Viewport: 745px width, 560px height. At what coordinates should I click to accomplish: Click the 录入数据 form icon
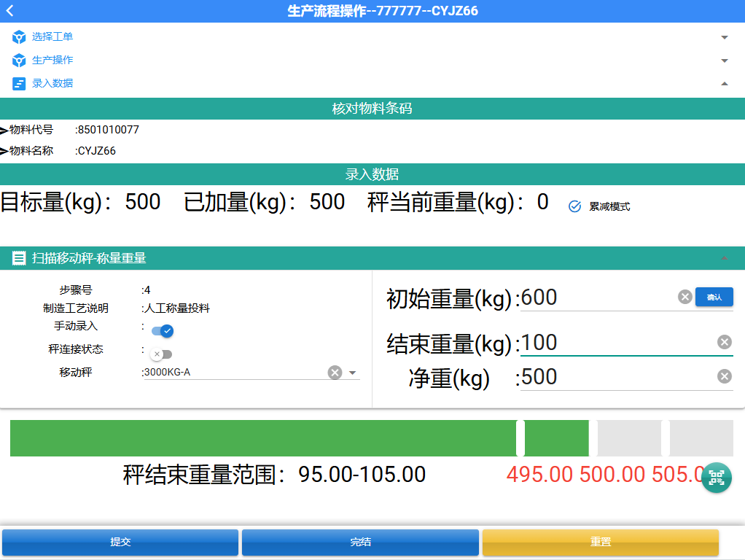click(x=19, y=84)
